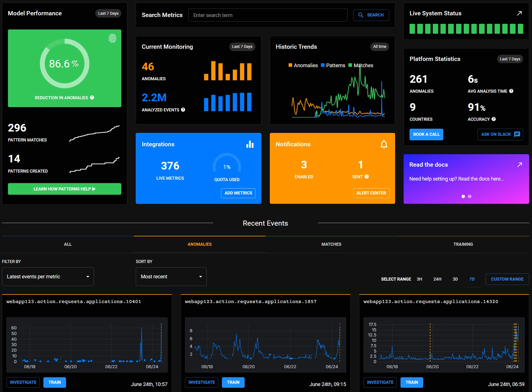Click the fingerprint icon on Model Performance card
This screenshot has height=392, width=532.
pos(112,39)
